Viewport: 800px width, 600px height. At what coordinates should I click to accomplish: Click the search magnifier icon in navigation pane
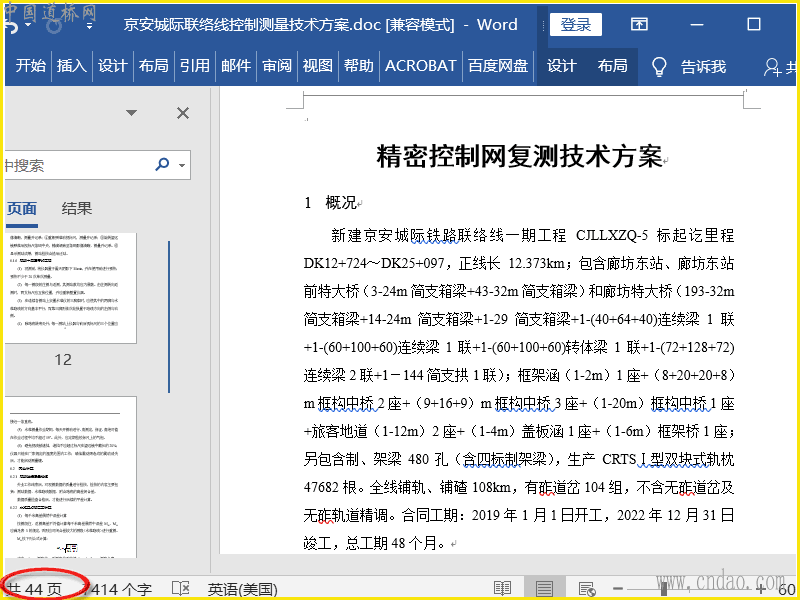click(162, 165)
